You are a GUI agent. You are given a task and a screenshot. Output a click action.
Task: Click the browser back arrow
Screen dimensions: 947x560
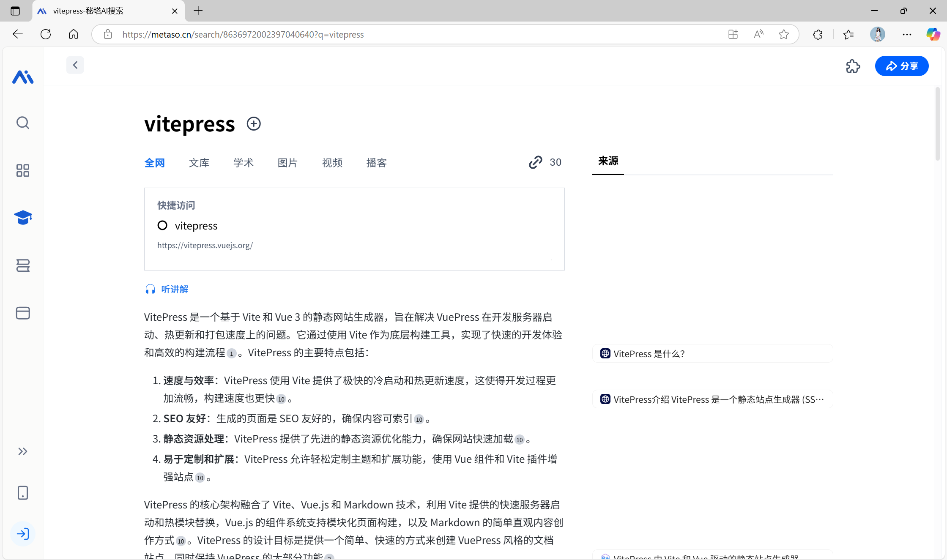(x=18, y=34)
